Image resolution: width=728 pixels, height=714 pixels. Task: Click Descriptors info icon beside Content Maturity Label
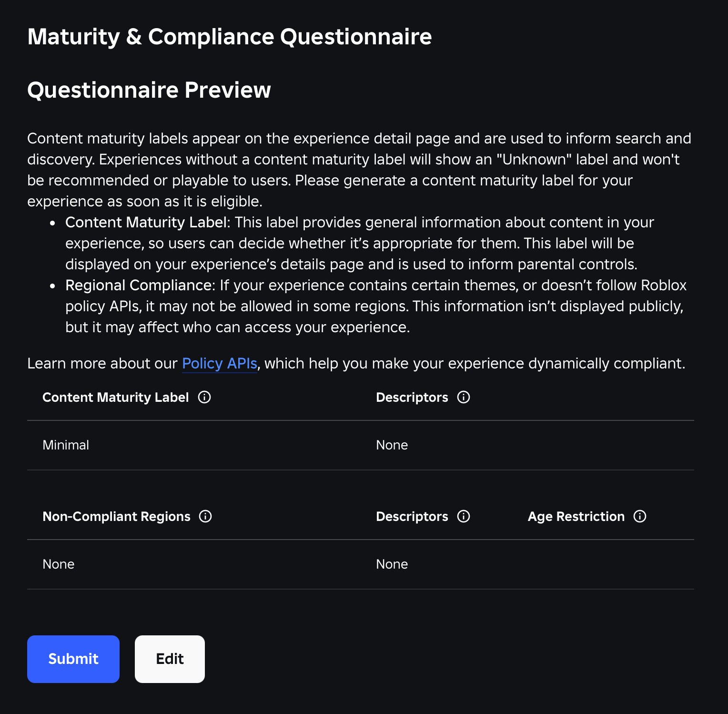464,397
